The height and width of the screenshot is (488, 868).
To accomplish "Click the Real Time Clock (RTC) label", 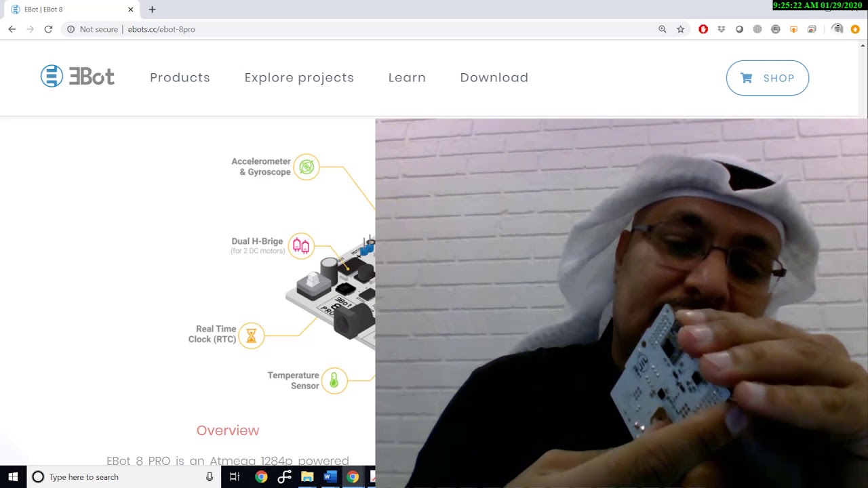I will tap(212, 334).
